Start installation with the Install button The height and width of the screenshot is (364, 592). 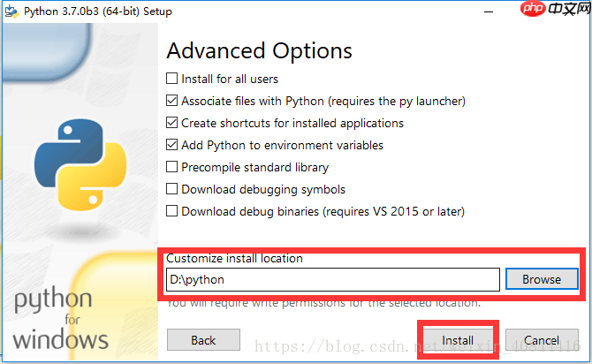point(458,340)
